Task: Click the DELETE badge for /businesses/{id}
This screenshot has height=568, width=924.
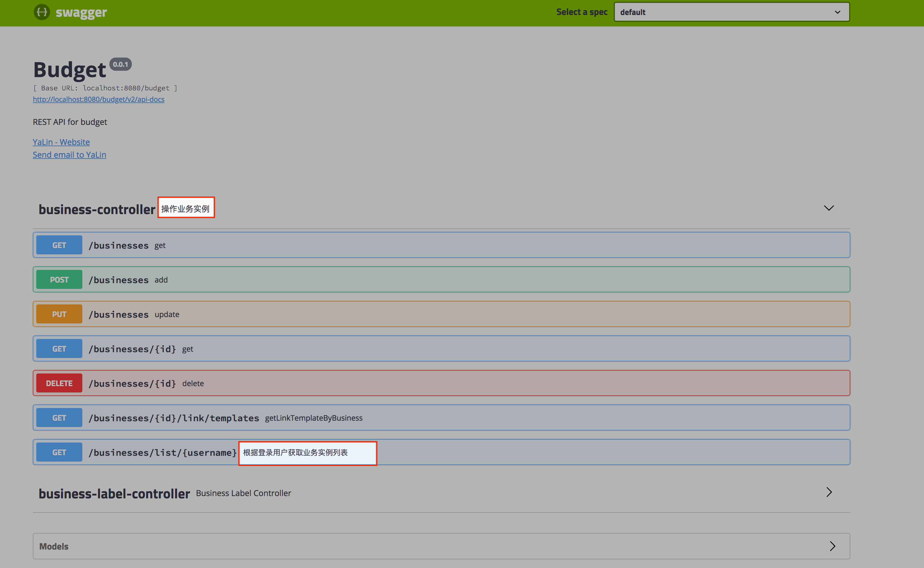Action: [59, 384]
